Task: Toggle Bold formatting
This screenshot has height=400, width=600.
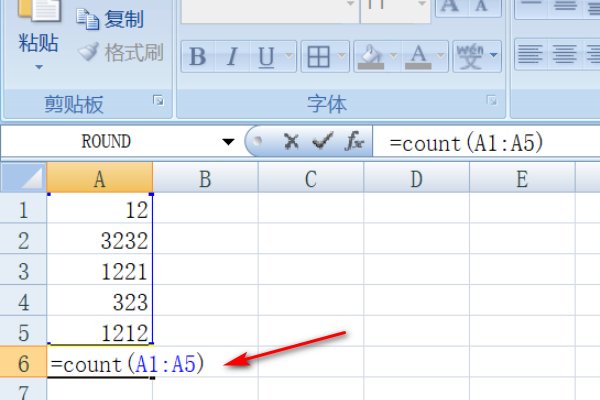Action: click(x=198, y=57)
